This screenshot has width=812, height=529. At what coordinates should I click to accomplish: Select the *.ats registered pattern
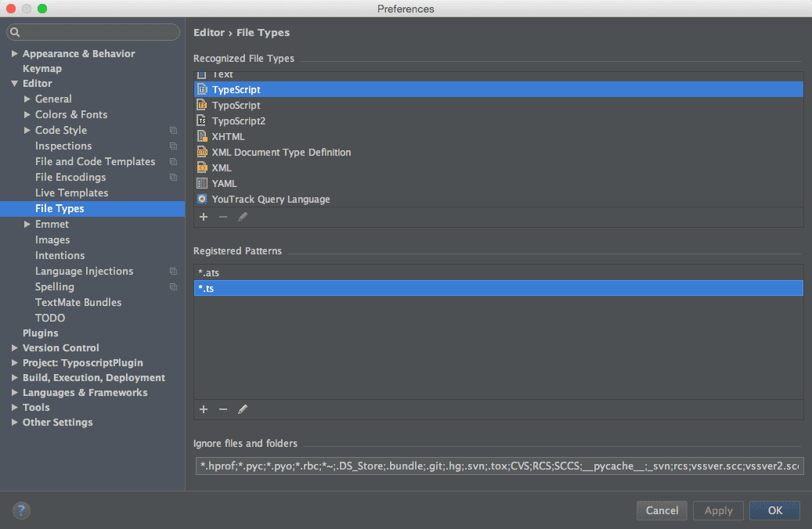tap(499, 272)
